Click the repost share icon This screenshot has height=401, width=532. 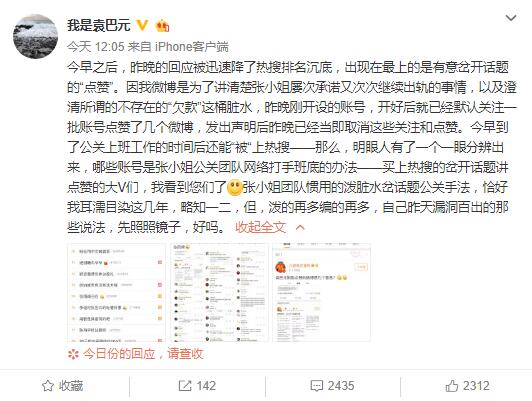[185, 386]
